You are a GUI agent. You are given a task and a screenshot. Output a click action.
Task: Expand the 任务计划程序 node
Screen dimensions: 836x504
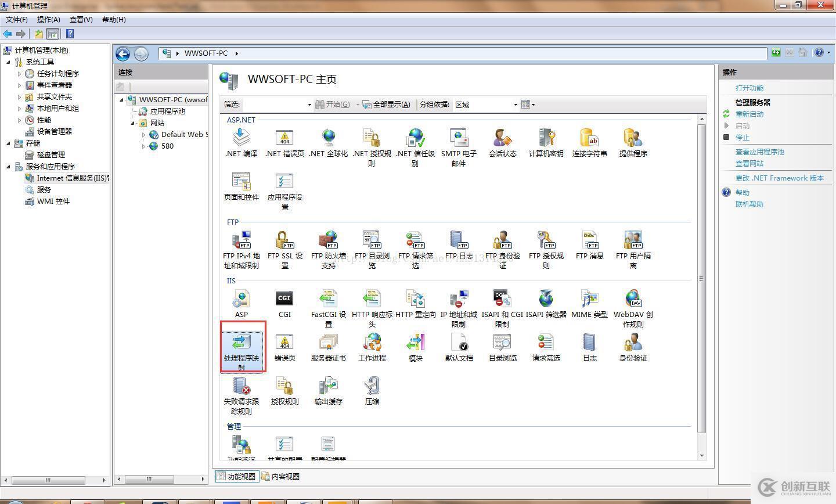coord(20,74)
